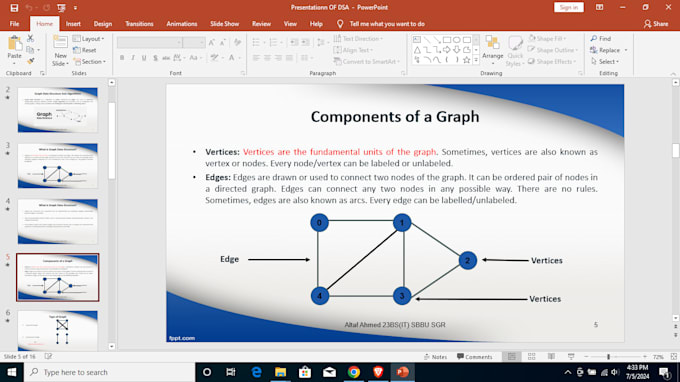This screenshot has height=382, width=680.
Task: Expand the Shape Outline dropdown
Action: [553, 50]
